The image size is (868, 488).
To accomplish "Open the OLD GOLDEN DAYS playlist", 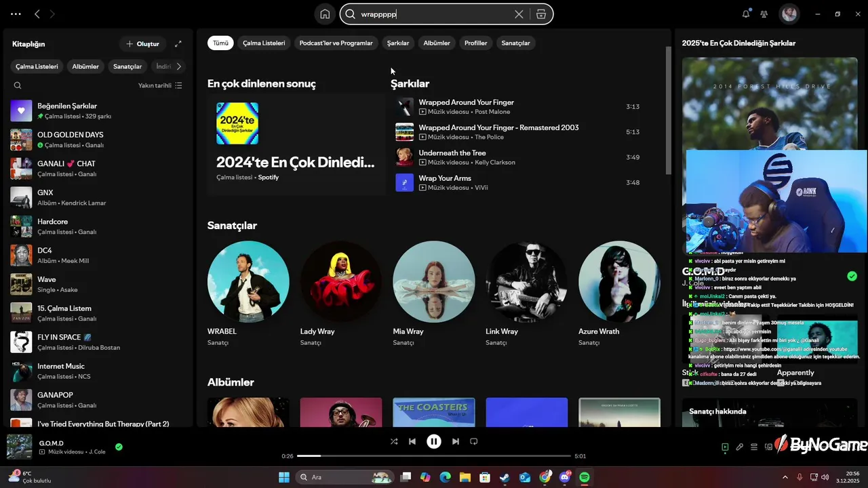I will [x=98, y=140].
